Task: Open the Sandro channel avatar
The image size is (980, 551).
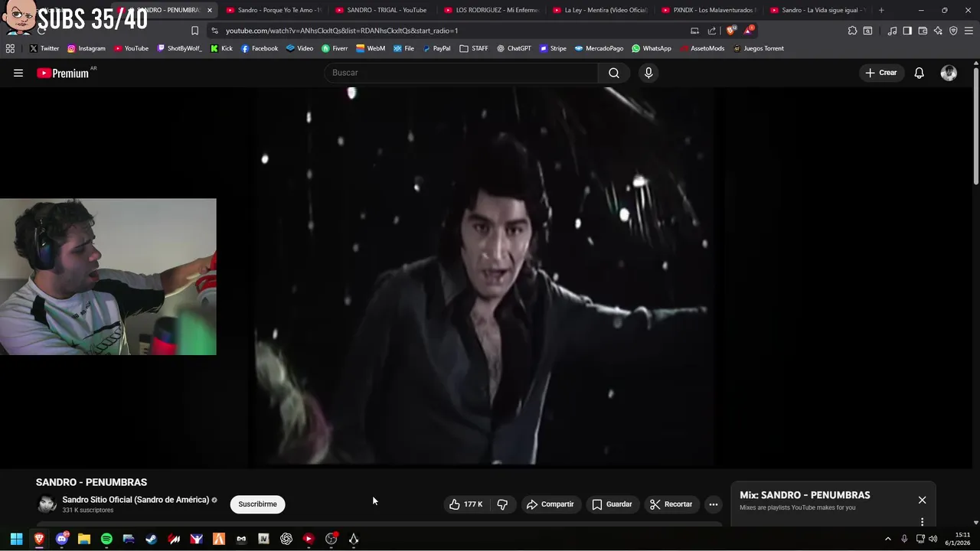Action: (x=47, y=504)
